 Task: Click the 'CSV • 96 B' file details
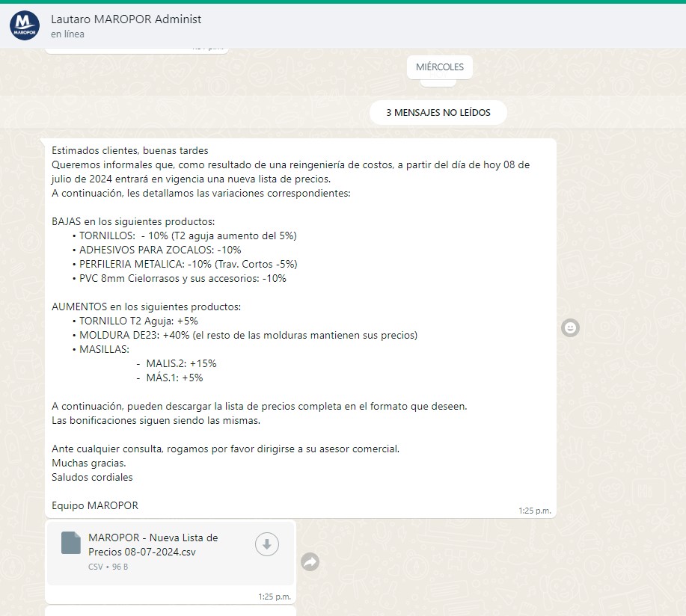tap(108, 567)
